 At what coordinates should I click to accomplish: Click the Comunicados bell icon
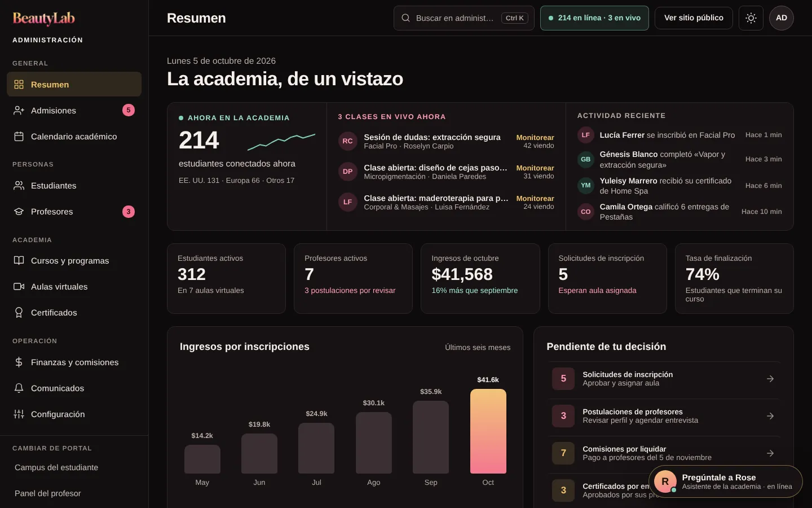[x=19, y=388]
